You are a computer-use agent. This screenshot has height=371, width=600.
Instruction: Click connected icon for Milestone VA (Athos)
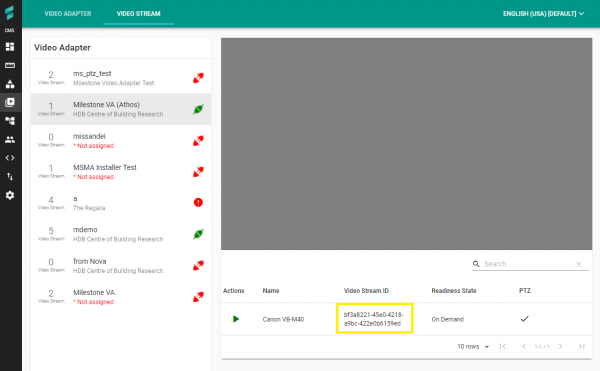coord(198,109)
